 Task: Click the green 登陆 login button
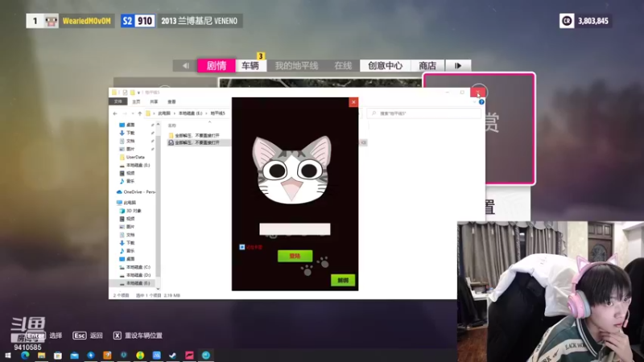pos(295,256)
